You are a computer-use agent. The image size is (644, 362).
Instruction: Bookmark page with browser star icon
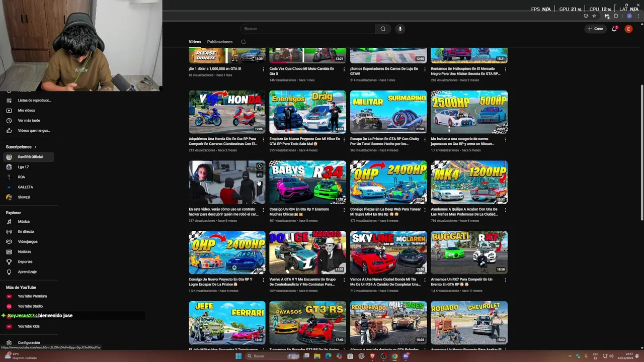594,16
